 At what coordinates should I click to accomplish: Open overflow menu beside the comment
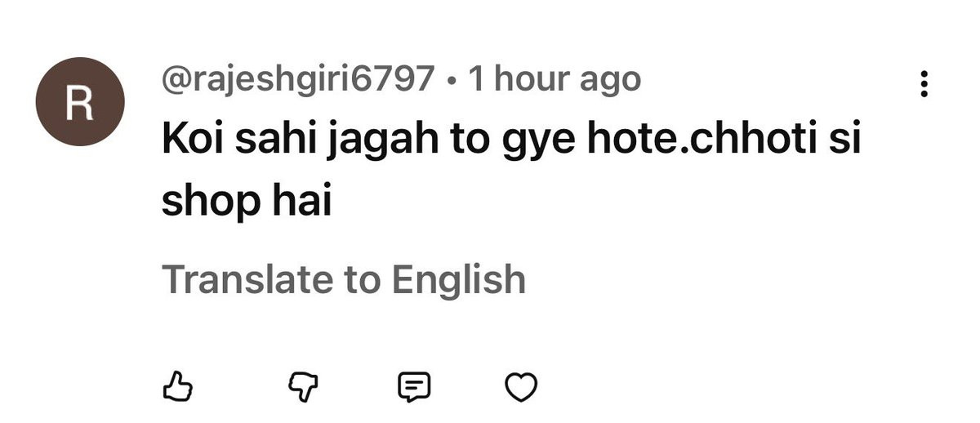(x=924, y=83)
